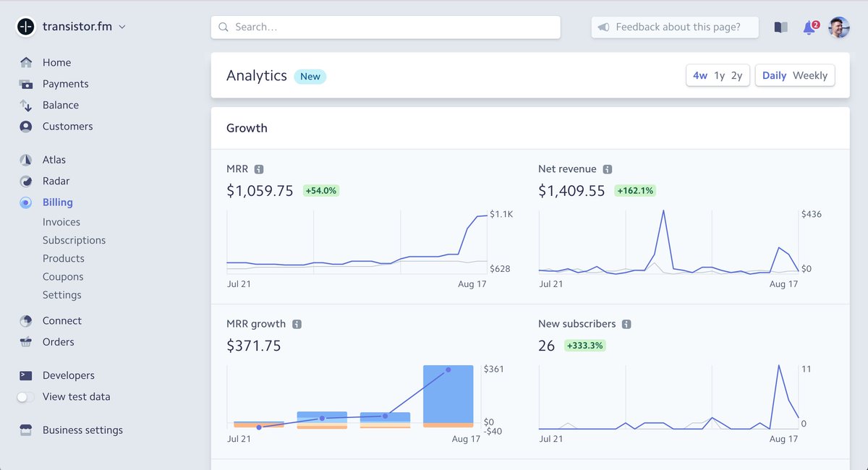The height and width of the screenshot is (470, 868).
Task: Click the New subscribers info icon
Action: [x=626, y=324]
